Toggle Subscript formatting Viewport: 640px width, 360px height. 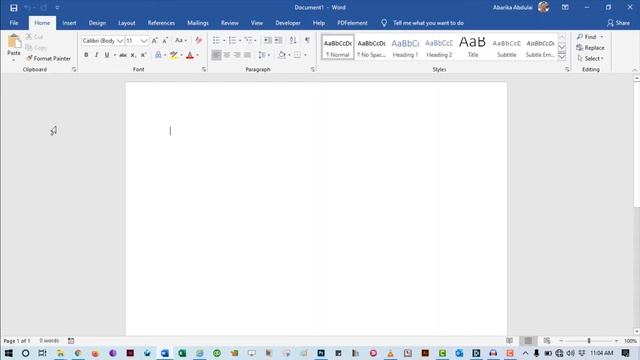133,55
